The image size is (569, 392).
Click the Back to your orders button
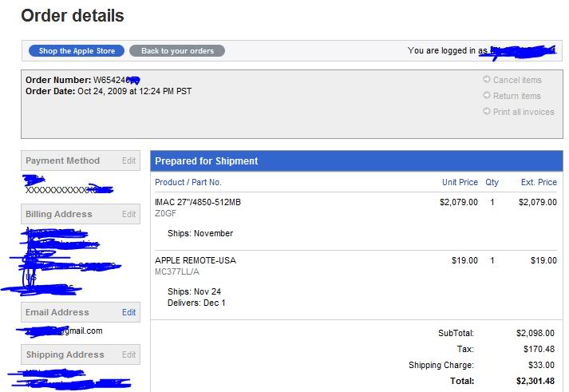point(177,51)
